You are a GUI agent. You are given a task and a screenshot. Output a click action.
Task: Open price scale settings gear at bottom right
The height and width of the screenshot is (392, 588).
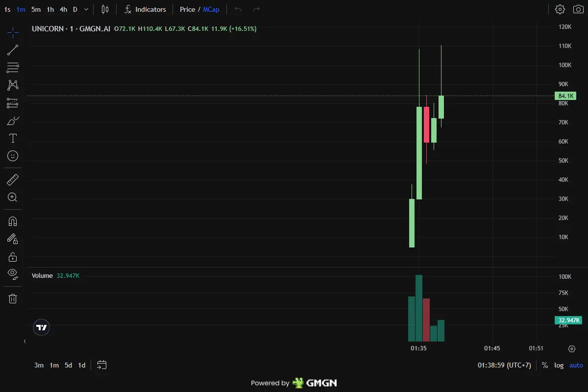pyautogui.click(x=572, y=349)
